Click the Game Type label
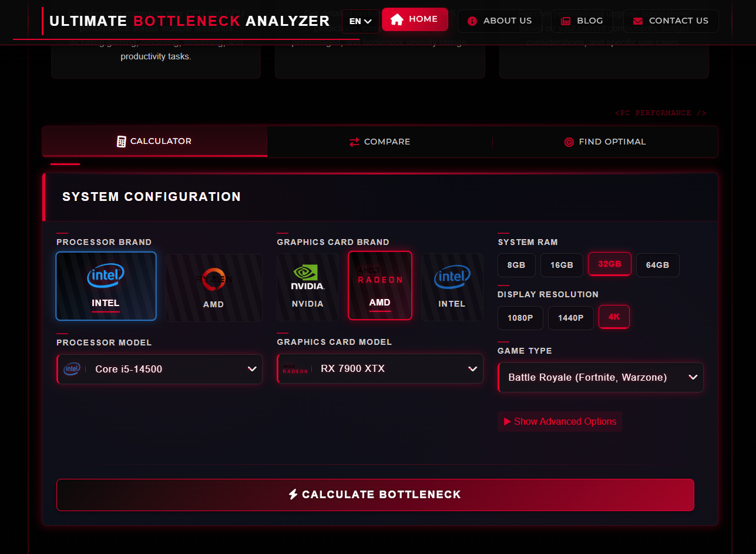The height and width of the screenshot is (554, 756). point(525,351)
